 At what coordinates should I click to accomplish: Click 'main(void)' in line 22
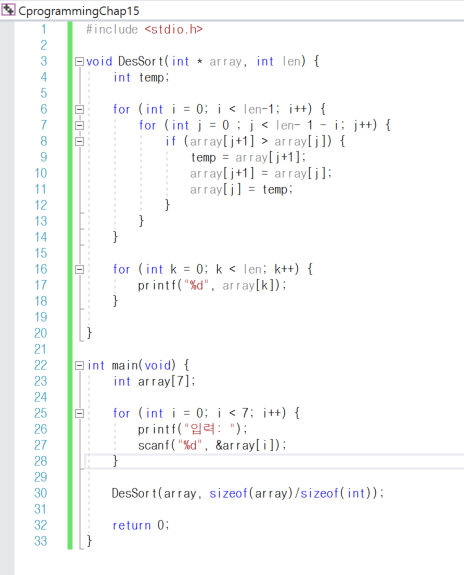pos(144,366)
